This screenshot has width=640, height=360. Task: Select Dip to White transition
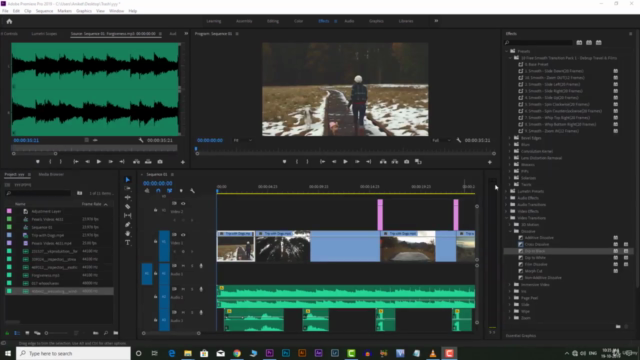[x=535, y=258]
